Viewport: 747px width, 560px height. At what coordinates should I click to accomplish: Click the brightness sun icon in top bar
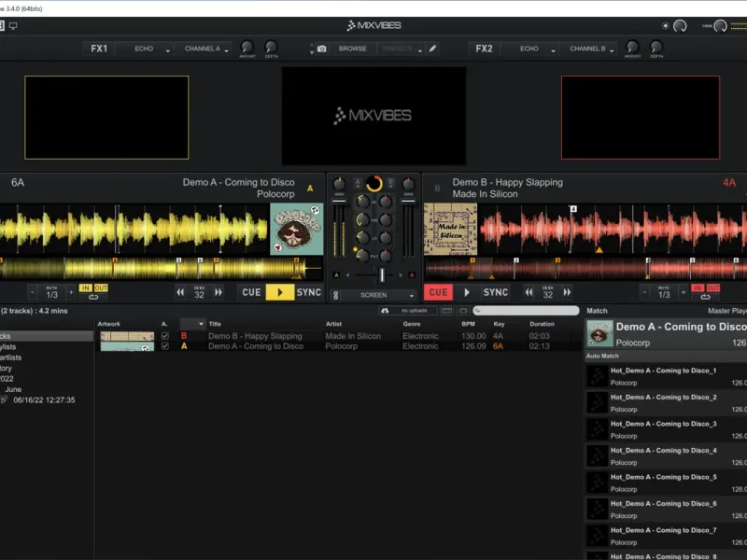pos(666,26)
